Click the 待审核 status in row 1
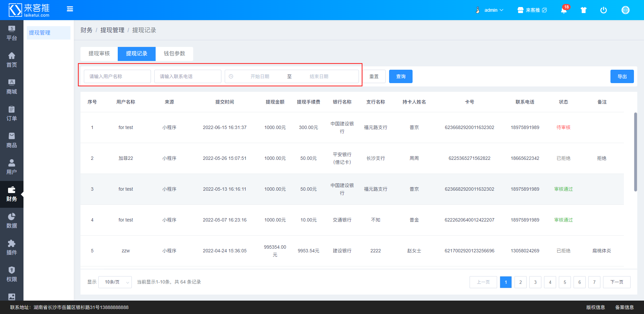This screenshot has width=644, height=314. point(563,127)
